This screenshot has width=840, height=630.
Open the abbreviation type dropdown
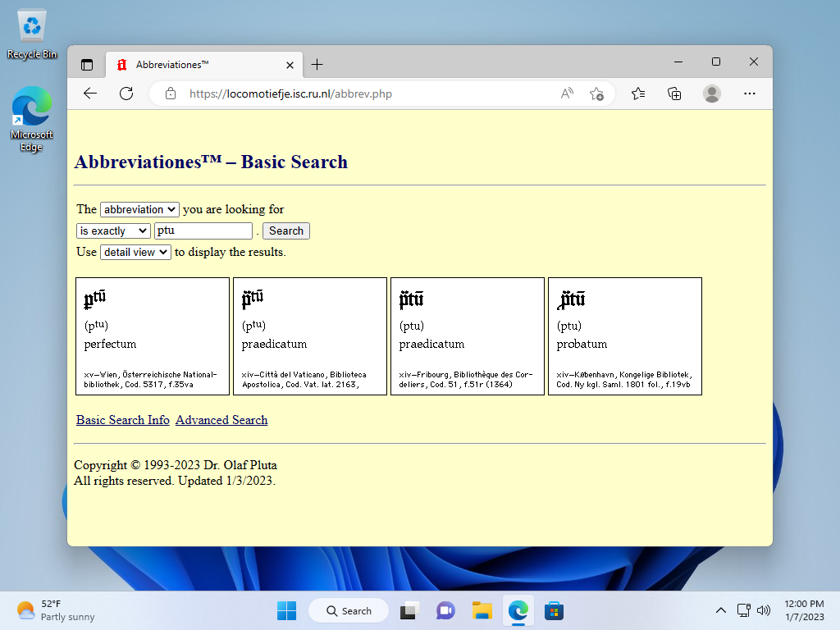pos(139,209)
